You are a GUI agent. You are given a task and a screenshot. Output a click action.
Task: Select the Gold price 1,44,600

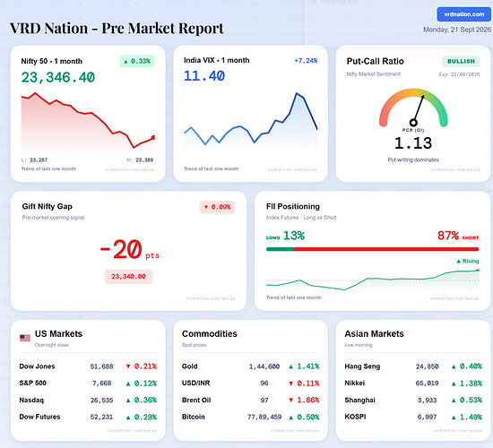(264, 366)
